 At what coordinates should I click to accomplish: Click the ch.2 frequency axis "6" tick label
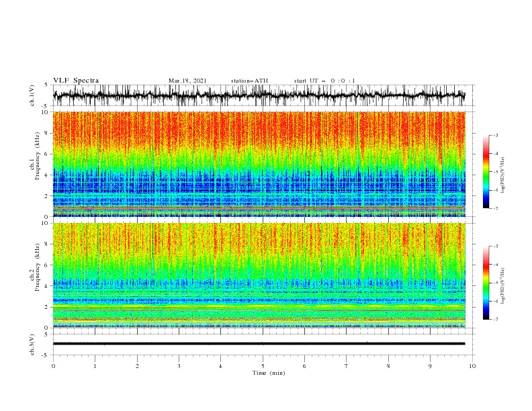[x=47, y=265]
